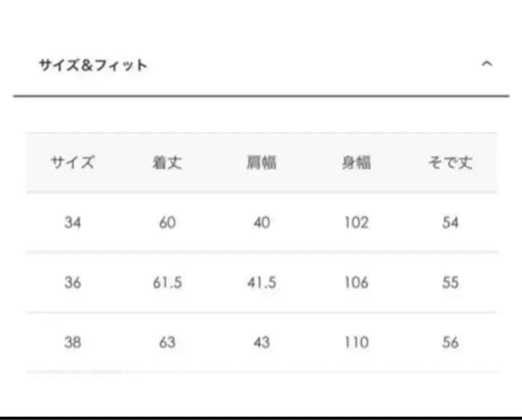Image resolution: width=522 pixels, height=420 pixels.
Task: Click the 身幅 value 110 for size 38
Action: coord(356,343)
